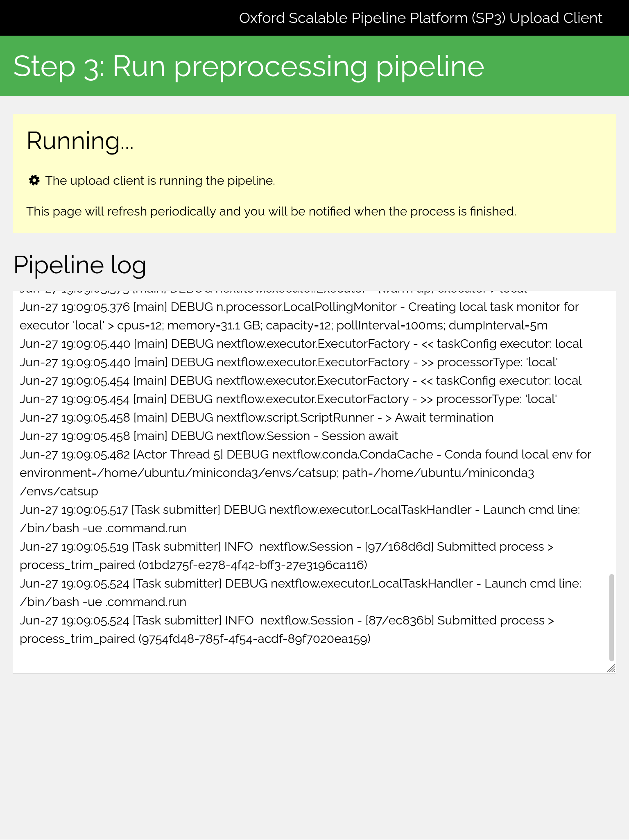
Task: Click the first /bin/bash -ue .command.run line
Action: [x=103, y=528]
